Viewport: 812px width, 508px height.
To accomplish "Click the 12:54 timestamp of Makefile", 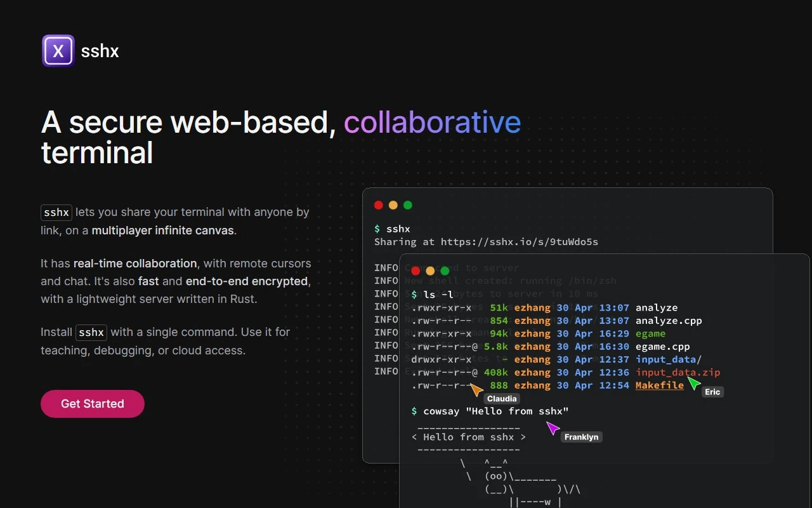I will point(614,385).
